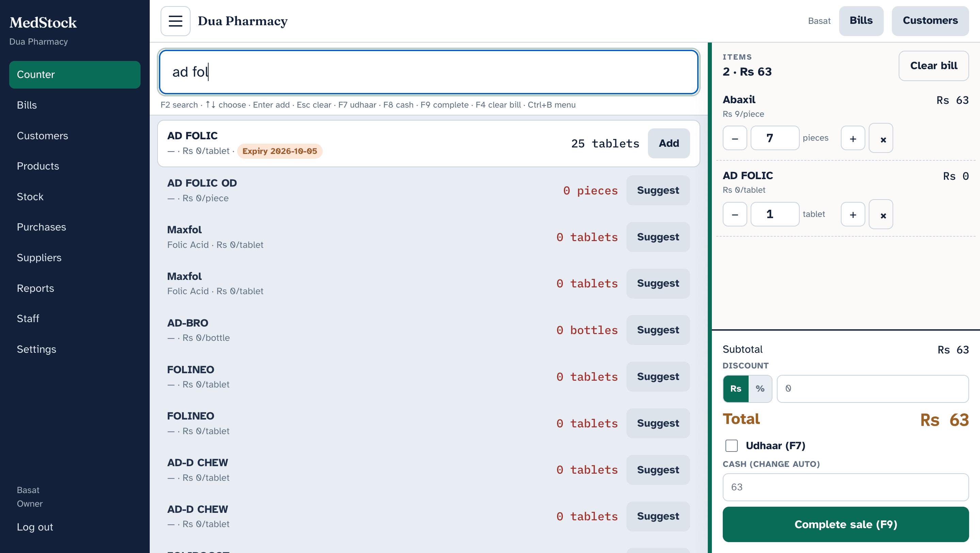Click the AD-BRO product name

(x=187, y=323)
